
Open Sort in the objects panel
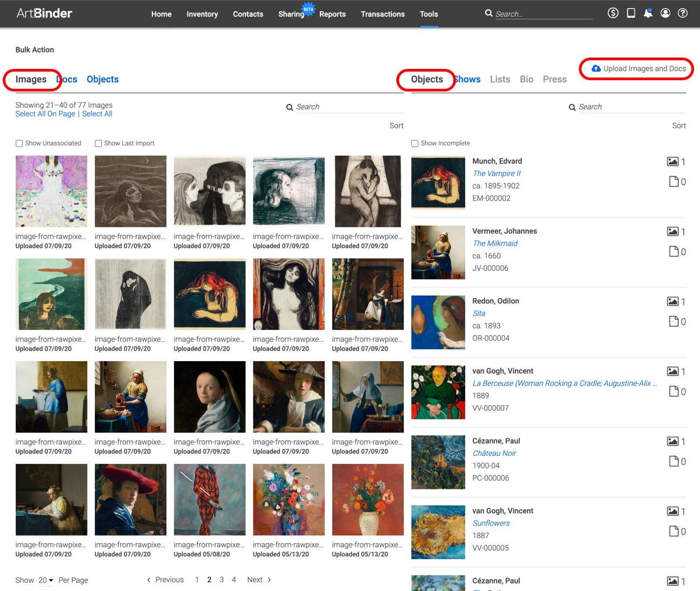pos(679,125)
